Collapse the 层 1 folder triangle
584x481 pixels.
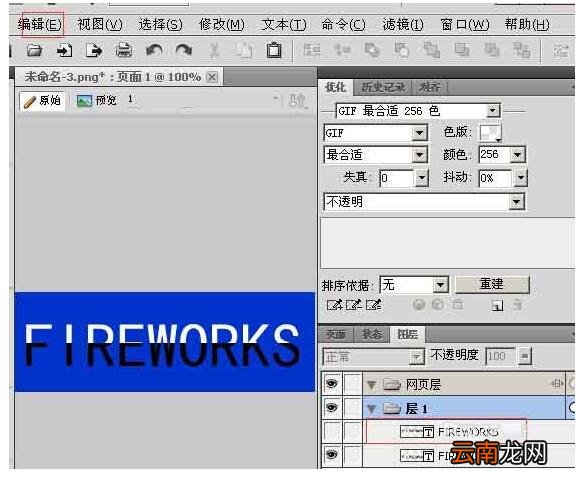[x=371, y=409]
